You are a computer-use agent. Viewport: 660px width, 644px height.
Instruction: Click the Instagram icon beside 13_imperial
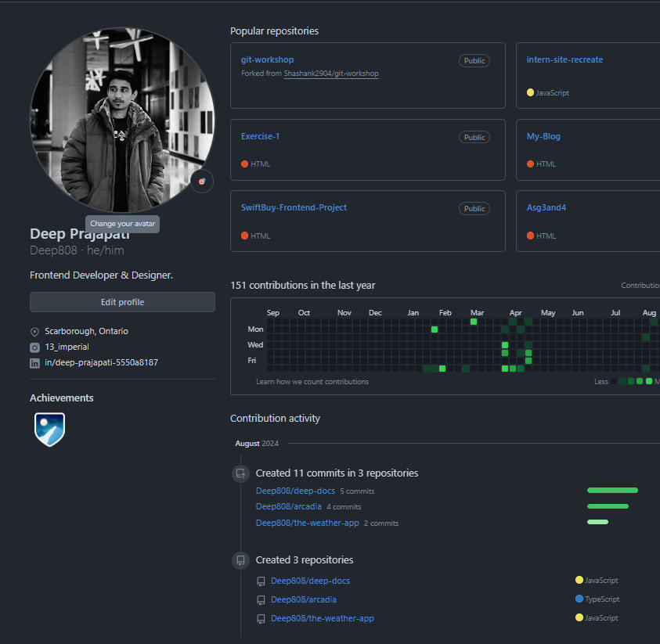coord(34,347)
